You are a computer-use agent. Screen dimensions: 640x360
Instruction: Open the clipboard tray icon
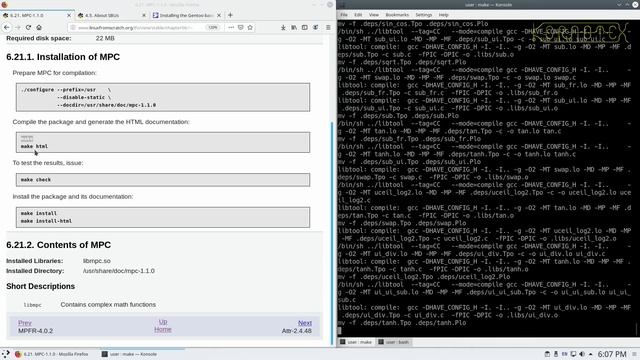point(547,354)
